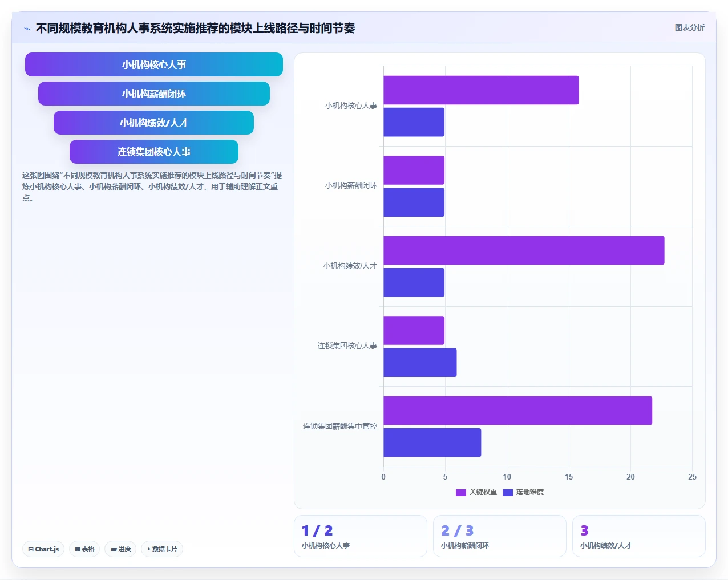Click the purple bar for 连锁集团核心人事

click(x=414, y=330)
